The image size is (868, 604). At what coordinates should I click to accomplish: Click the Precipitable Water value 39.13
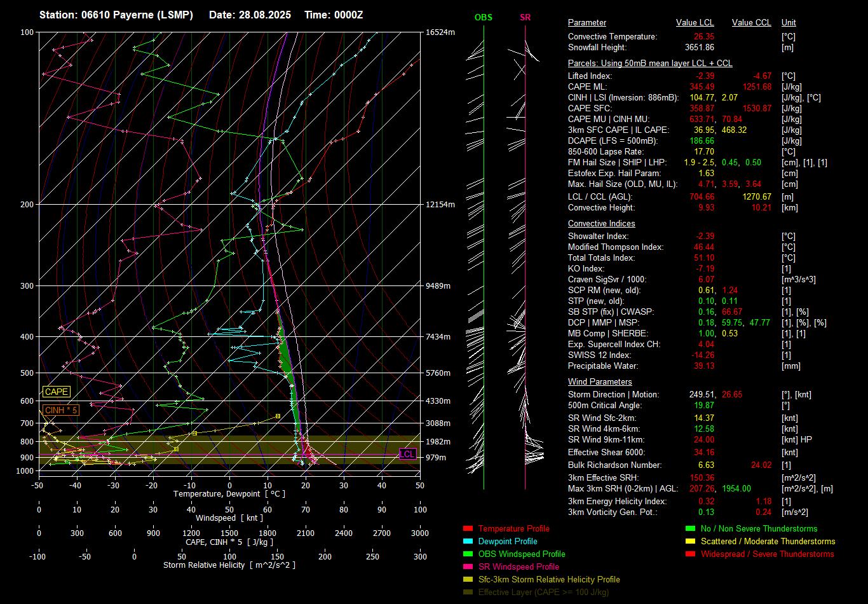click(x=704, y=366)
